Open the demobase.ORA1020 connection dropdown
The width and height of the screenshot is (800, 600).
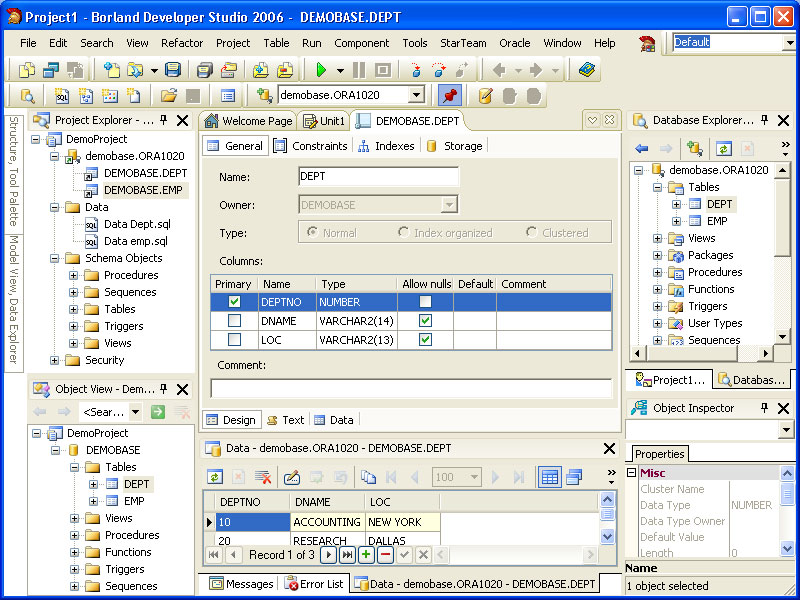(x=417, y=95)
